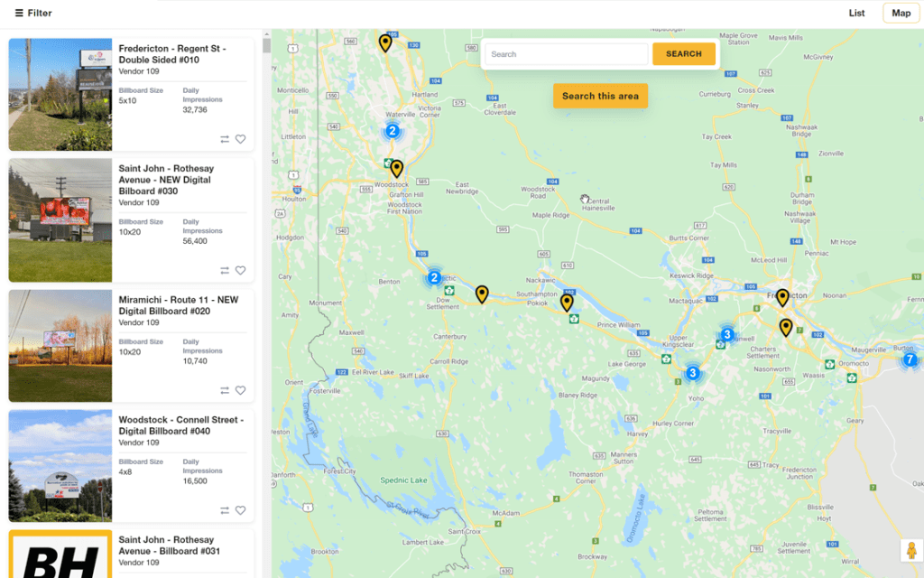The width and height of the screenshot is (924, 578).
Task: Switch to List view
Action: pyautogui.click(x=856, y=13)
